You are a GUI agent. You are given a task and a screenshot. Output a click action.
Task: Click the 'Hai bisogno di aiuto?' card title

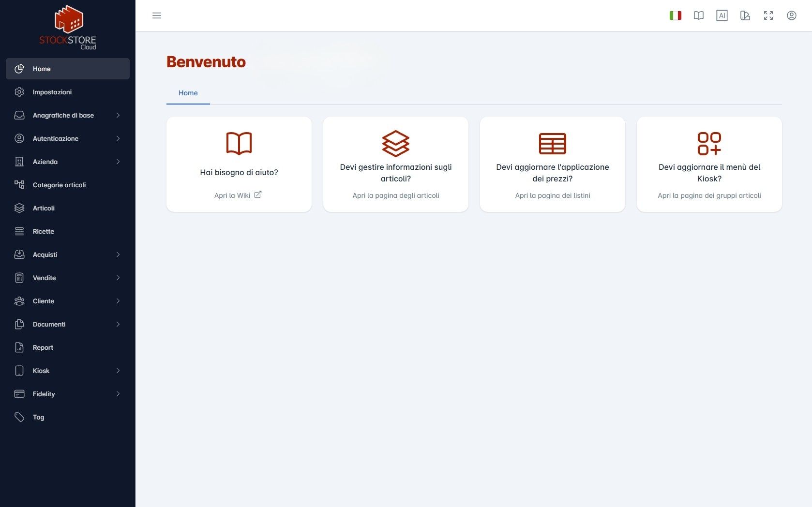pyautogui.click(x=239, y=172)
